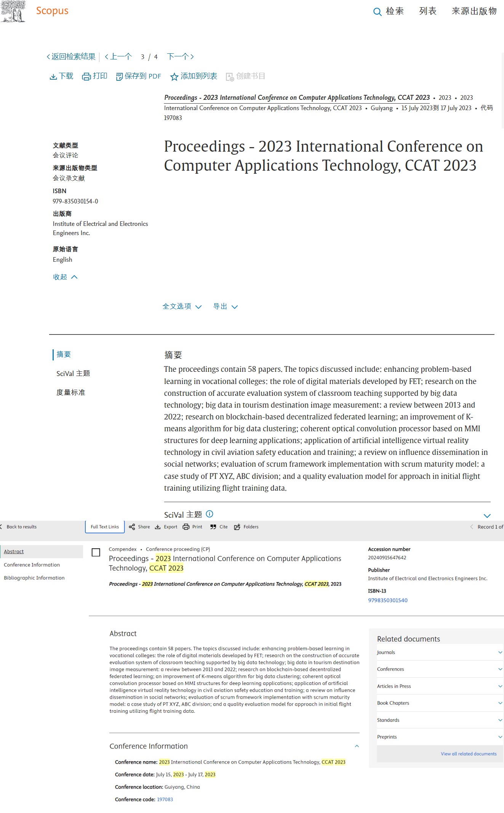Jump to SciVal 主题 in side navigation
The width and height of the screenshot is (504, 813).
point(73,373)
